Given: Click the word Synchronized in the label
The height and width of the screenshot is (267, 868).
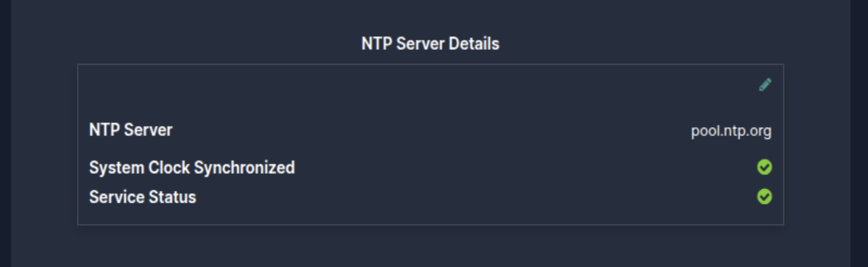Looking at the screenshot, I should click(x=244, y=168).
